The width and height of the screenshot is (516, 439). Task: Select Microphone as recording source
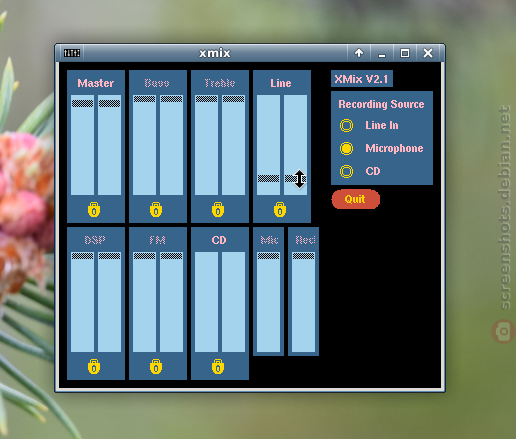click(x=346, y=148)
